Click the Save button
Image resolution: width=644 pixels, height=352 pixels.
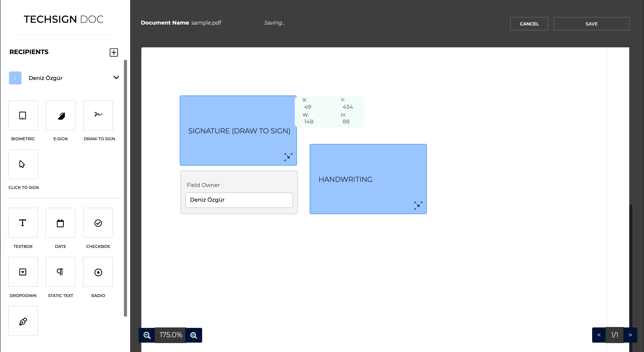(x=591, y=24)
